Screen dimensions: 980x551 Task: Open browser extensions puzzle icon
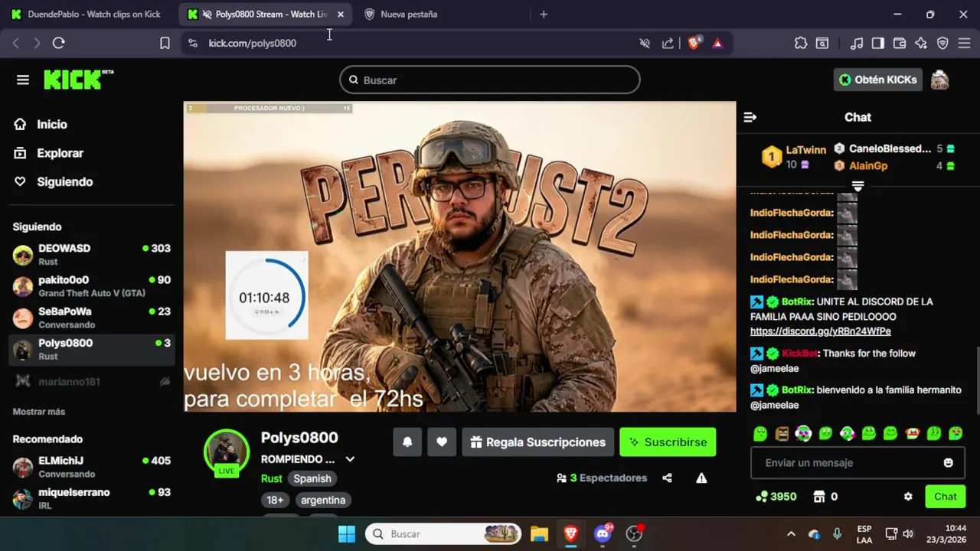pyautogui.click(x=801, y=43)
